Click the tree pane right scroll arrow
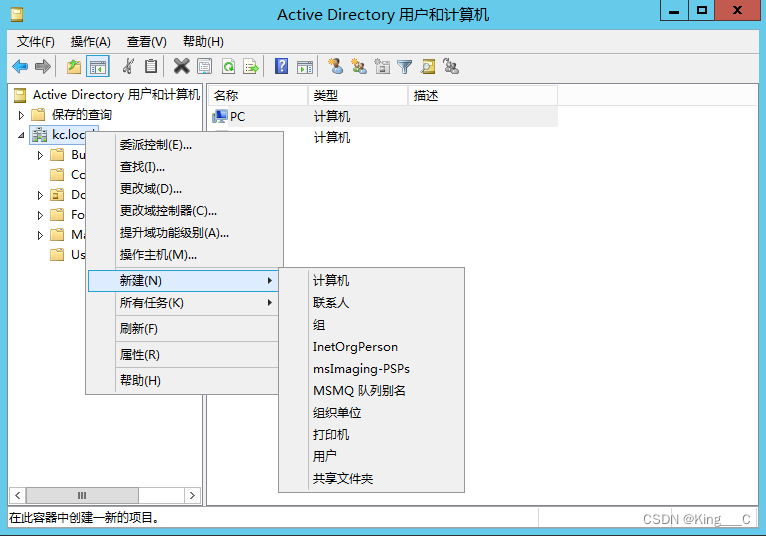766x536 pixels. [192, 495]
